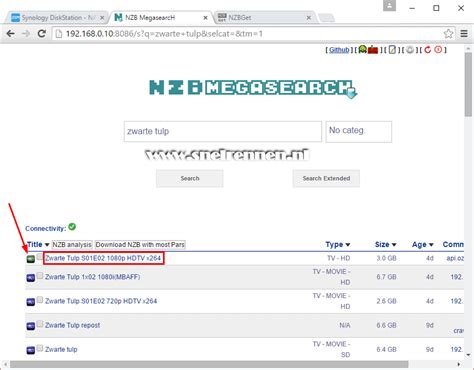Image resolution: width=474 pixels, height=370 pixels.
Task: Click Download NZB with most Pars
Action: [140, 245]
